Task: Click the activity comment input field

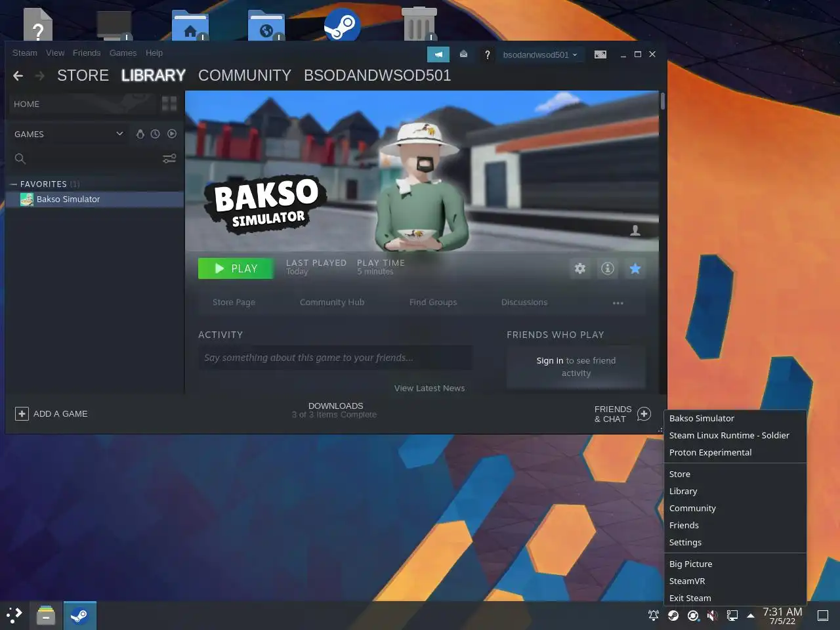Action: point(335,358)
